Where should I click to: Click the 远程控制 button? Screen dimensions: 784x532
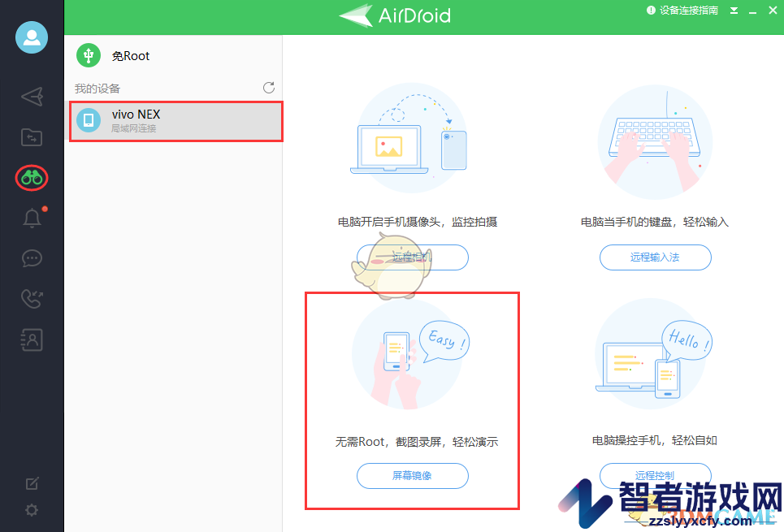655,476
